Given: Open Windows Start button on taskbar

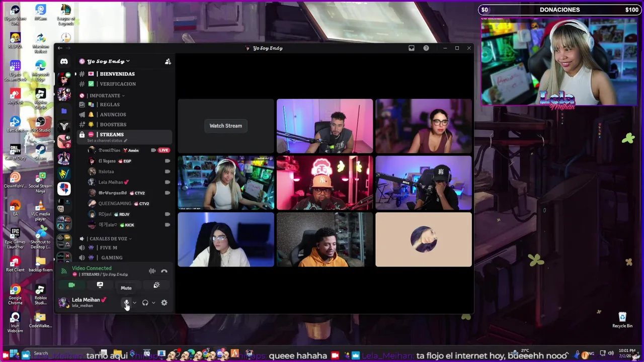Looking at the screenshot, I should 13,354.
